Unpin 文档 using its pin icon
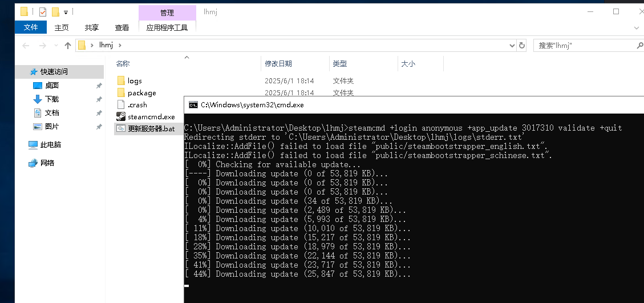 (x=99, y=112)
